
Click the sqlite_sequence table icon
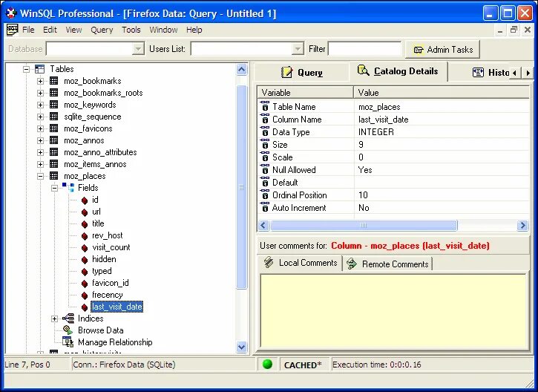(54, 117)
